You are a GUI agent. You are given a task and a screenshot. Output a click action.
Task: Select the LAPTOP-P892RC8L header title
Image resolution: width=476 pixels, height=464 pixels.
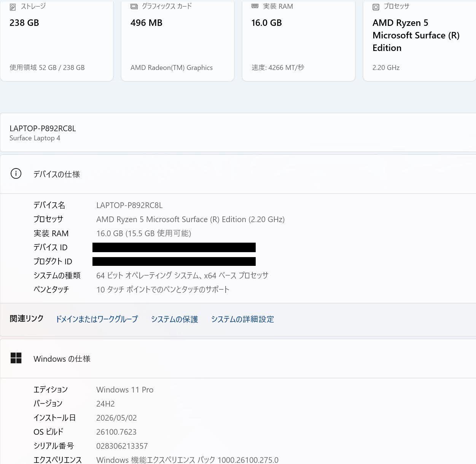point(43,129)
